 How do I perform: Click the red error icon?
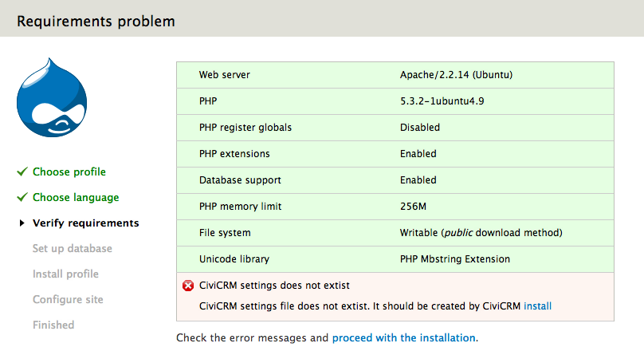click(x=188, y=286)
